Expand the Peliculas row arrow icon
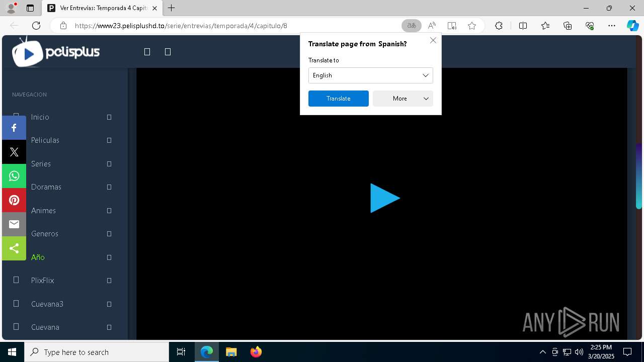Viewport: 644px width, 362px height. coord(109,140)
